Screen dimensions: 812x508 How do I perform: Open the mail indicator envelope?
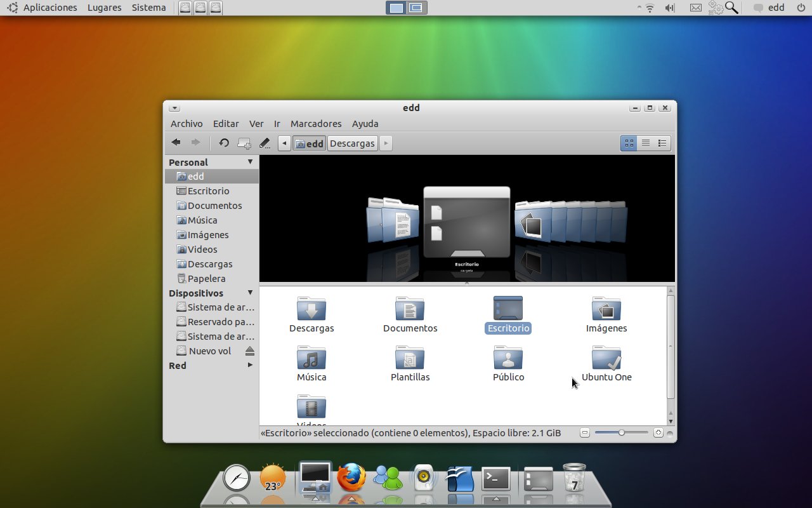coord(696,8)
